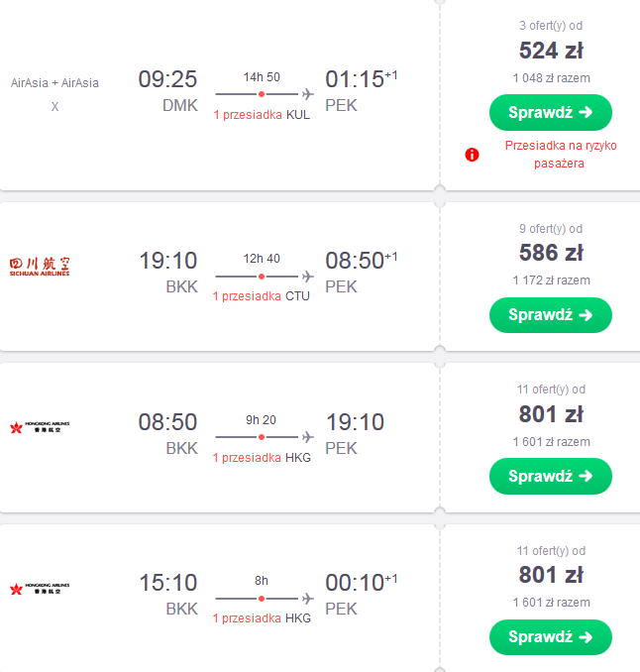Click Hong Kong Airlines logo on 15:10 flight
This screenshot has width=640, height=672.
tap(40, 588)
